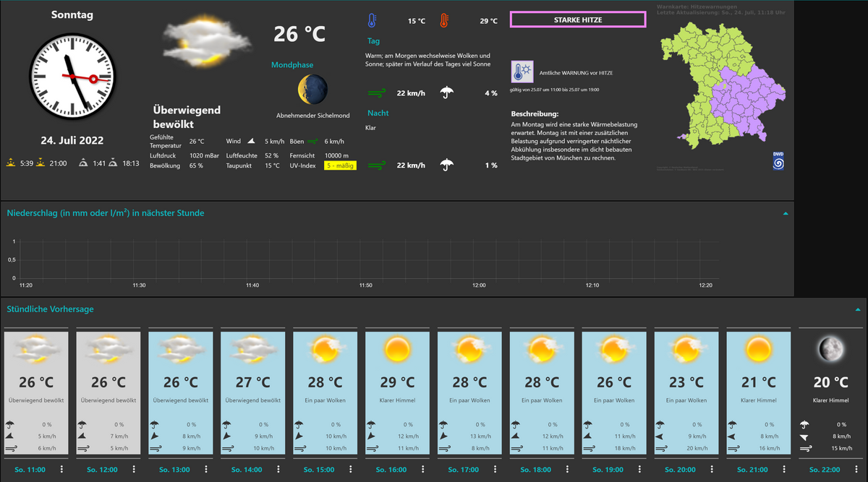Click the analog clock face
Viewport: 868px width, 482px height.
[x=72, y=76]
